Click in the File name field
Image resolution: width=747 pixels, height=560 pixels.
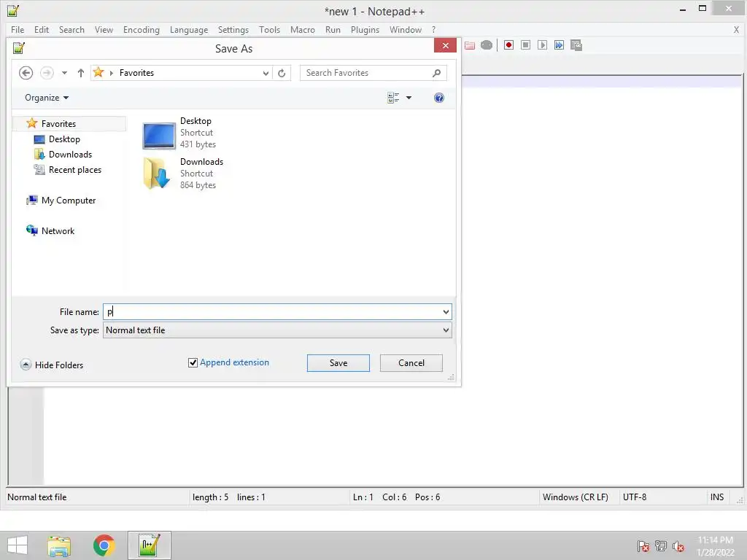(271, 312)
